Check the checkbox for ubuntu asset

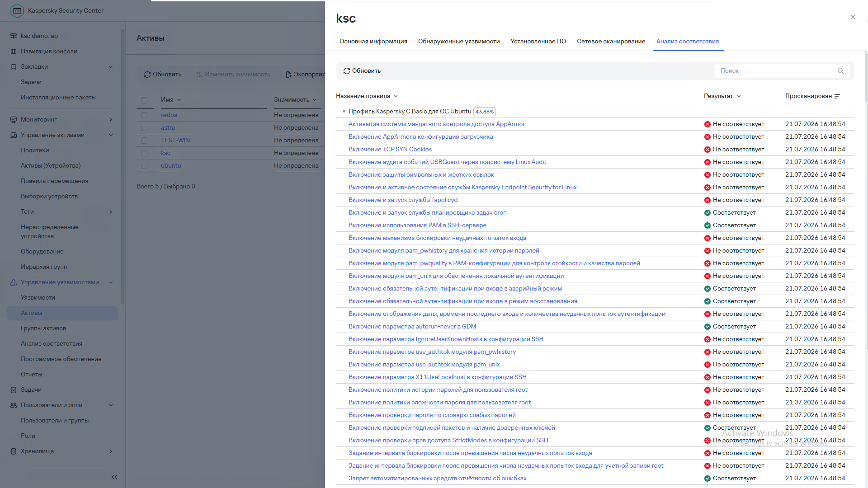144,166
